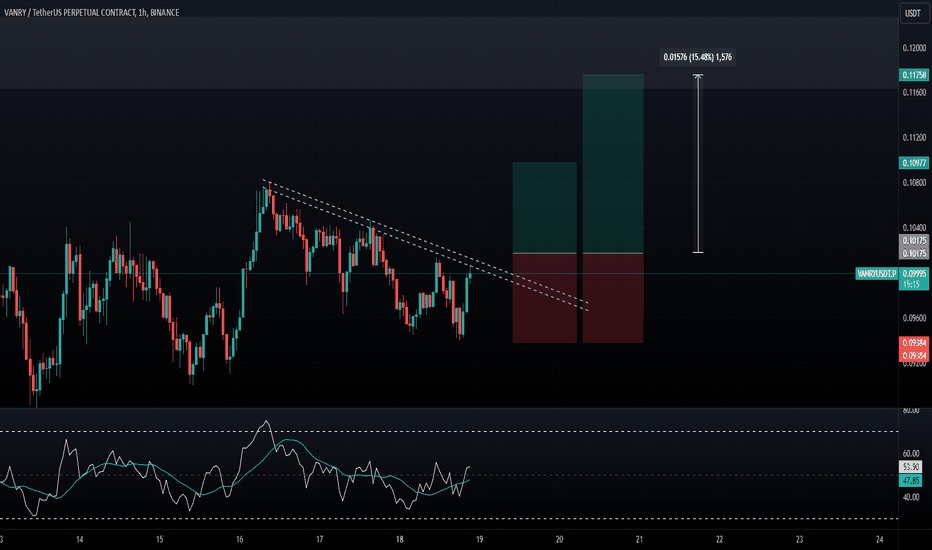Click date 14 on the time axis

80,539
